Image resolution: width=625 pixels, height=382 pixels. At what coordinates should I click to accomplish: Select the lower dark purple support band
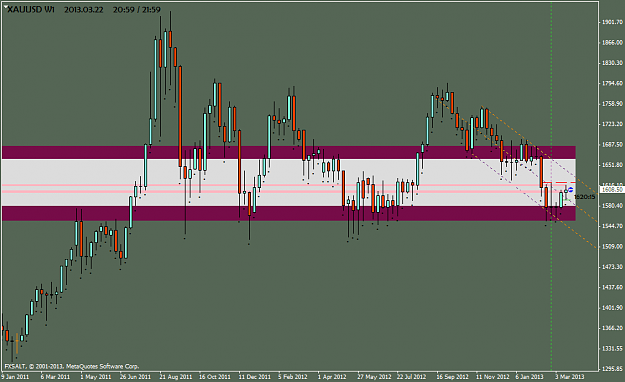[x=289, y=213]
